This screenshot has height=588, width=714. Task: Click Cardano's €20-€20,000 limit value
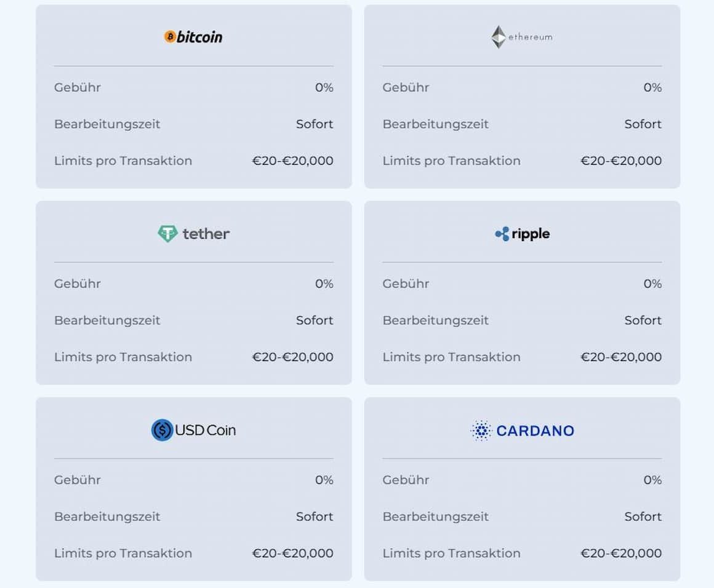tap(621, 554)
